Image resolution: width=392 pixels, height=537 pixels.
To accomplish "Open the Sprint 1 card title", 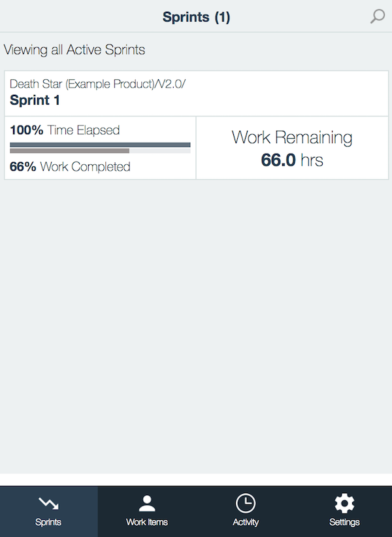I will [x=35, y=100].
